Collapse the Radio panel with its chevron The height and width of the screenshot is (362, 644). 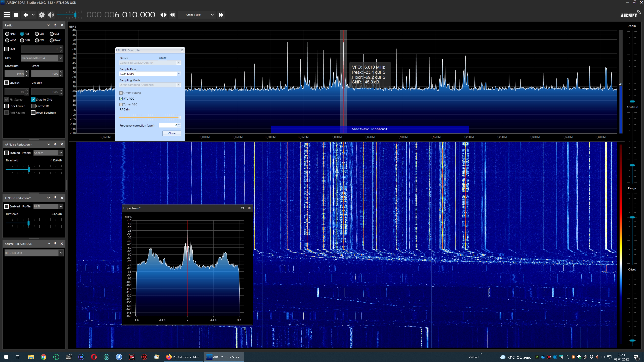49,25
